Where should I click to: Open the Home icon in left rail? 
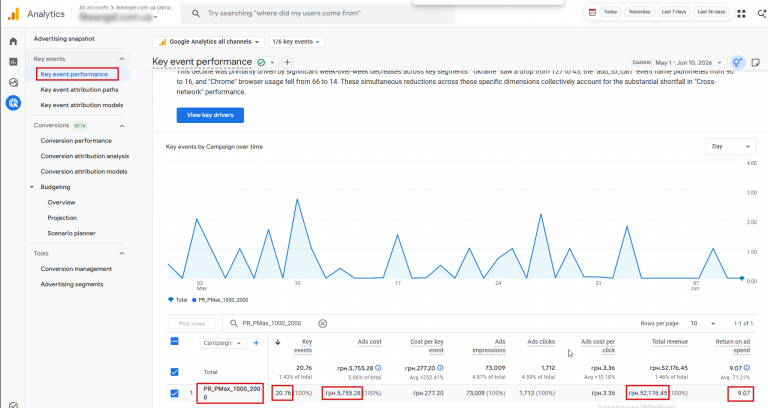[13, 41]
